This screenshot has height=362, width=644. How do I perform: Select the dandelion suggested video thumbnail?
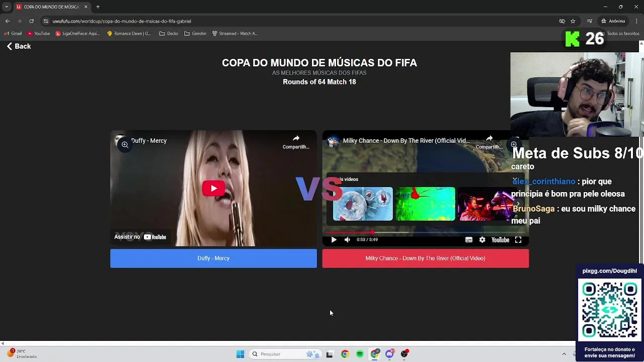tap(363, 204)
